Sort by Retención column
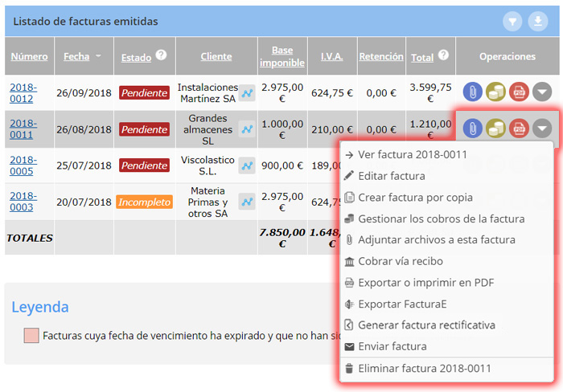563x392 pixels. coord(381,56)
